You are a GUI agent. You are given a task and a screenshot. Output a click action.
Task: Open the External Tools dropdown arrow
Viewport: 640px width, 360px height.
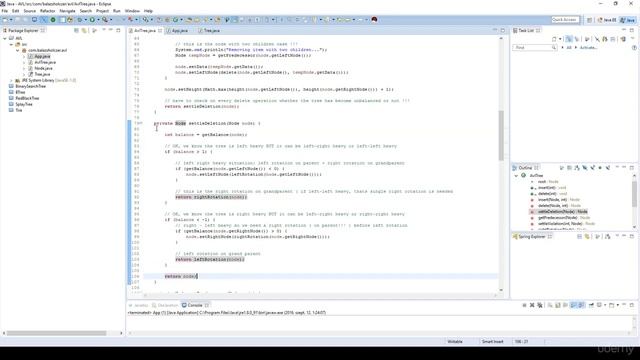(x=111, y=20)
